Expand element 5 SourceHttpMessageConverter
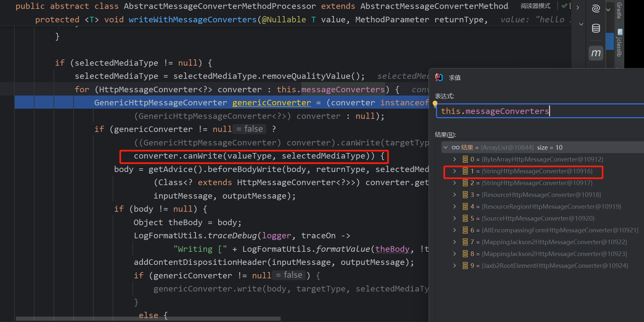644x322 pixels. point(455,218)
